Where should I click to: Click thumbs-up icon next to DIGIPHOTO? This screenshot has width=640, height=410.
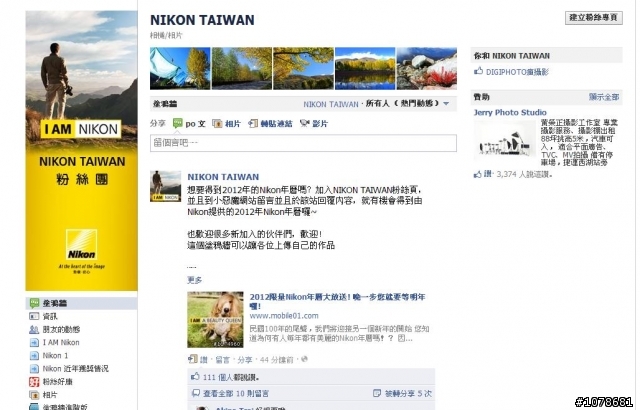pyautogui.click(x=478, y=71)
